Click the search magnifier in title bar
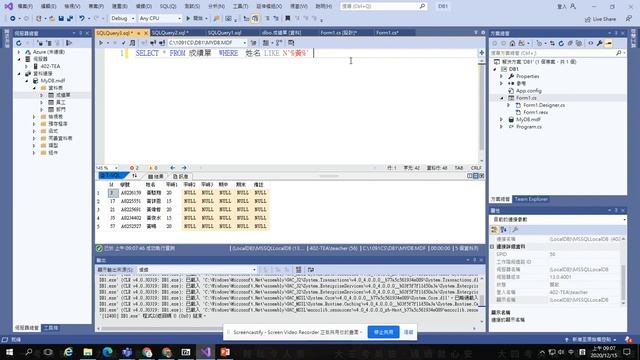 [x=422, y=6]
